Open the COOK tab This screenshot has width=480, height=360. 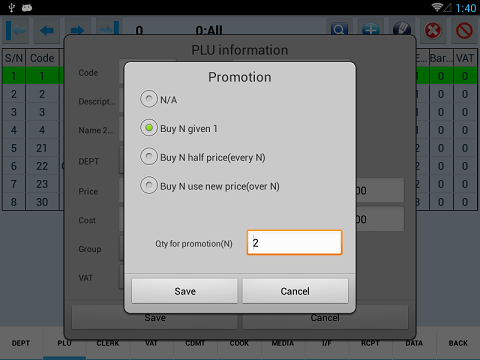click(239, 343)
